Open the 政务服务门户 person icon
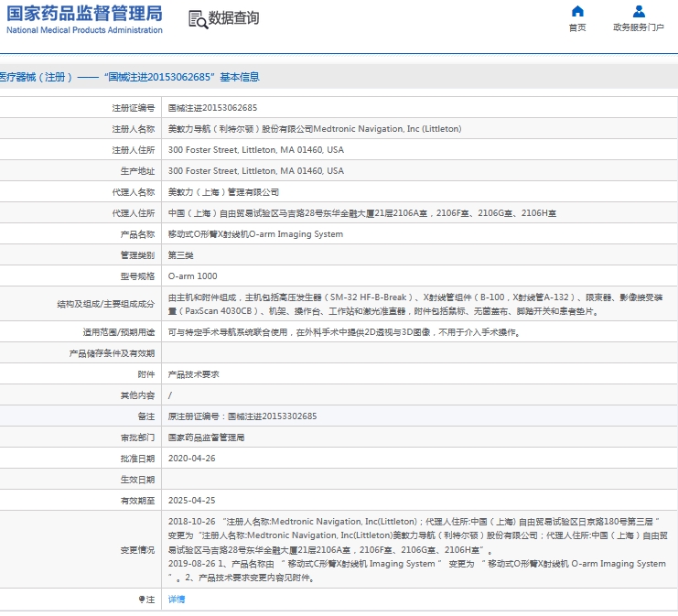This screenshot has width=678, height=616. click(639, 11)
